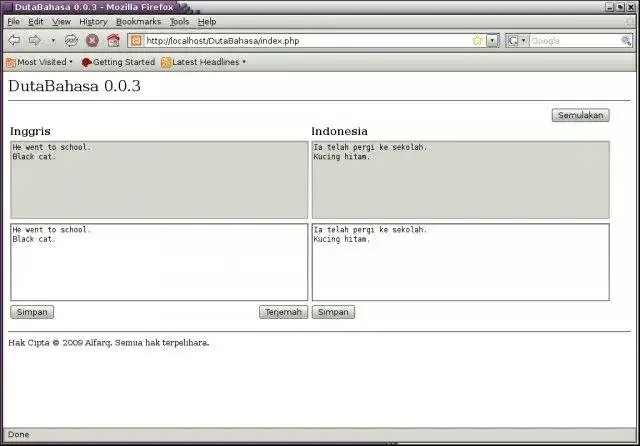
Task: Click the window menu icon in title bar
Action: coord(7,7)
